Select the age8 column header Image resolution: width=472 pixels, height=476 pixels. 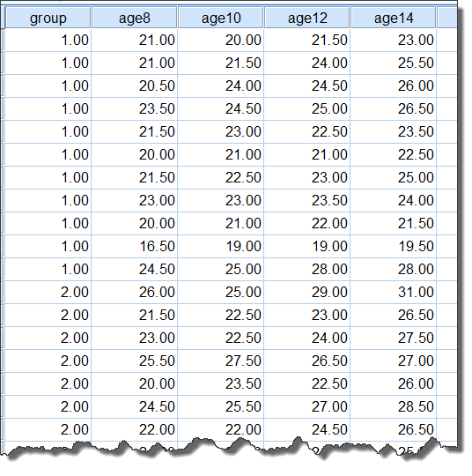point(135,18)
